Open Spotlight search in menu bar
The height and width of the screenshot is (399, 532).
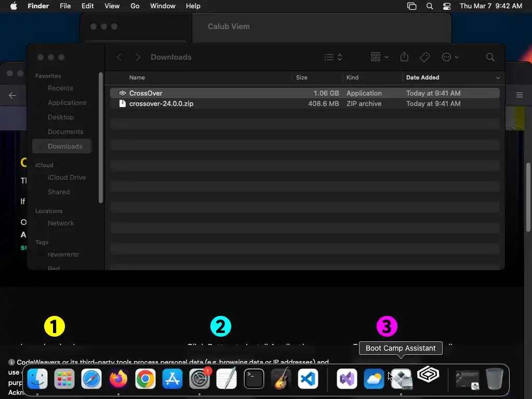coord(430,6)
